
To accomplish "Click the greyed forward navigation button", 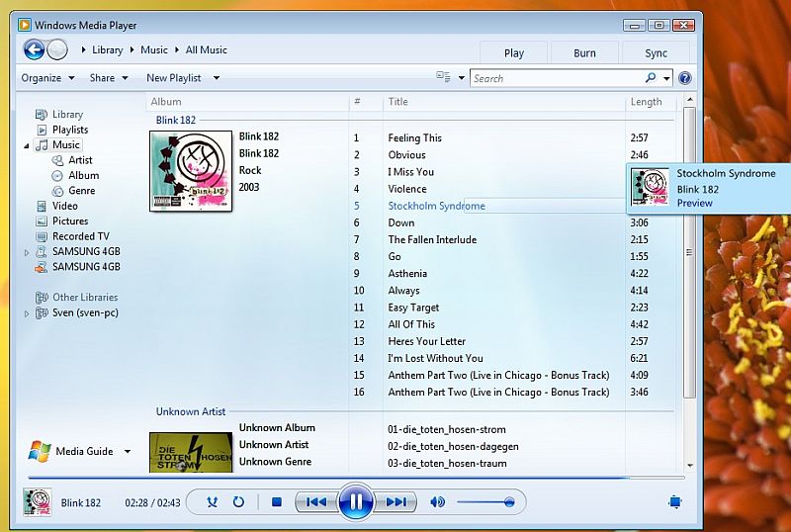I will click(57, 50).
